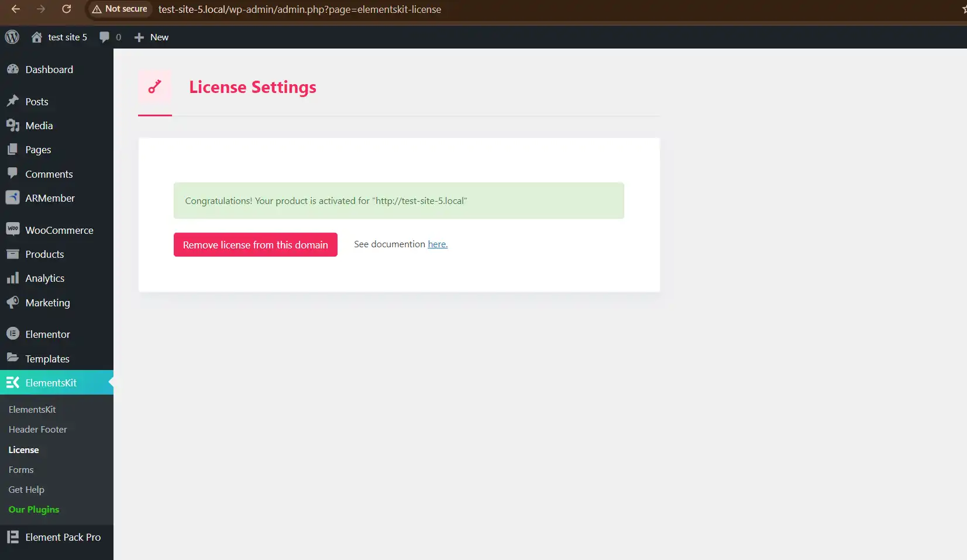Image resolution: width=967 pixels, height=560 pixels.
Task: Click Remove license from this domain button
Action: coord(256,245)
